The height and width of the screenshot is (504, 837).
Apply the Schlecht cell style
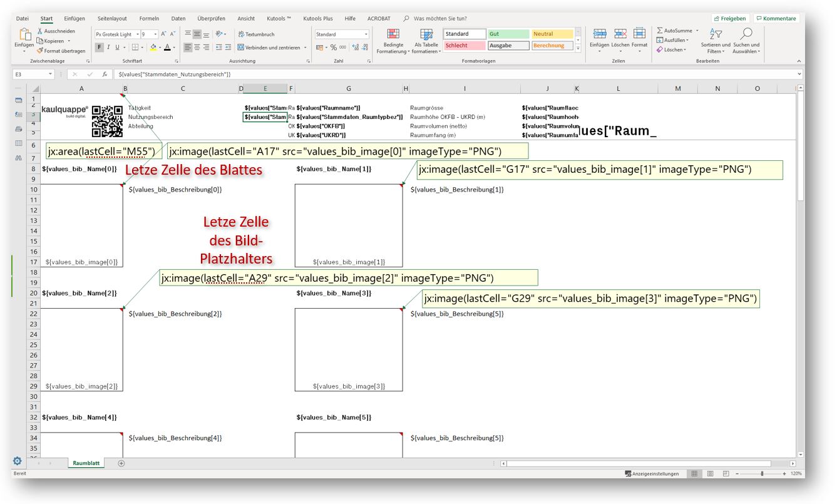465,45
